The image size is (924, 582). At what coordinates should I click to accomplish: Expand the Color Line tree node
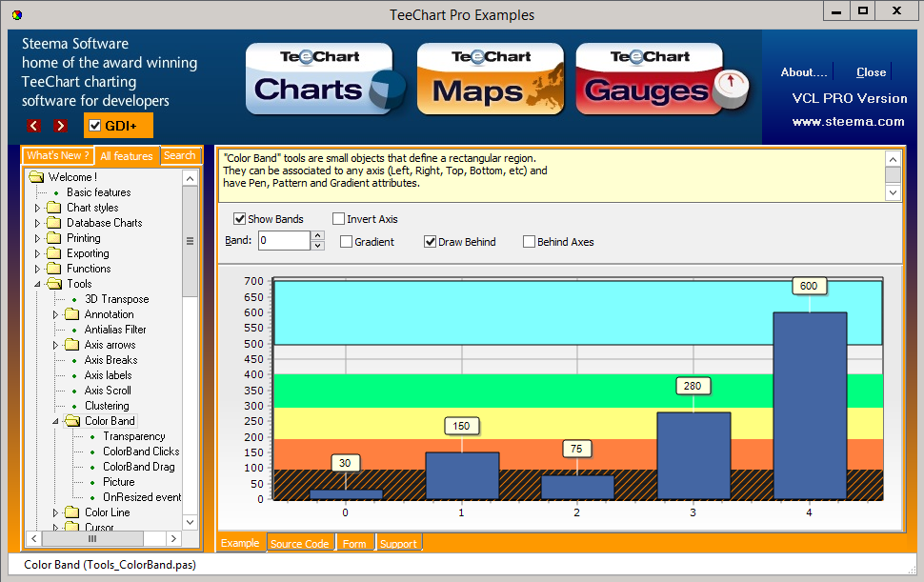tap(55, 513)
